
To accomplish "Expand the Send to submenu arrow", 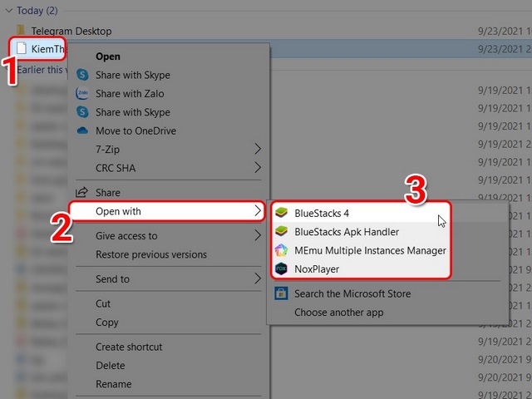I will coord(258,279).
